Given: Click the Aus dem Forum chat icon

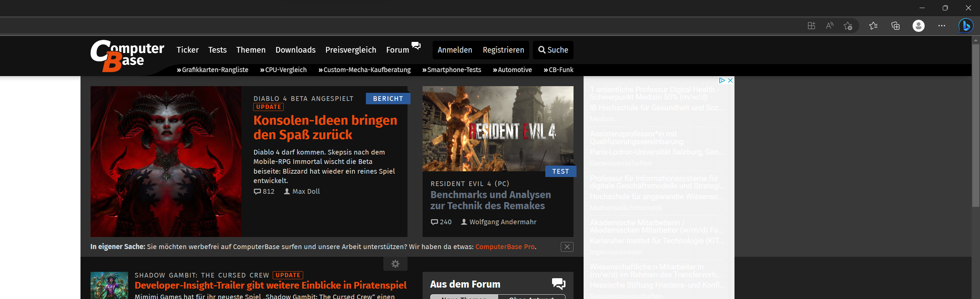Looking at the screenshot, I should (558, 284).
